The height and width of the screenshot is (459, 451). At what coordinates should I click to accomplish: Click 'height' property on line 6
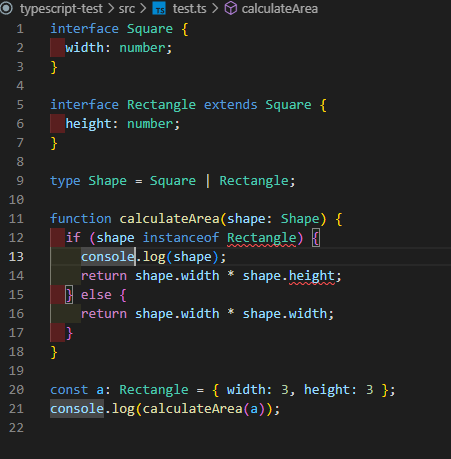[89, 124]
